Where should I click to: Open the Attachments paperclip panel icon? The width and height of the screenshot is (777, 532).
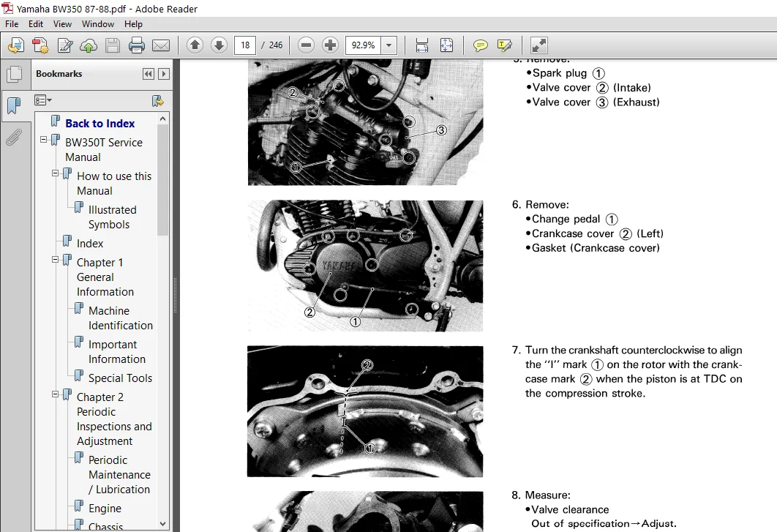pyautogui.click(x=14, y=138)
